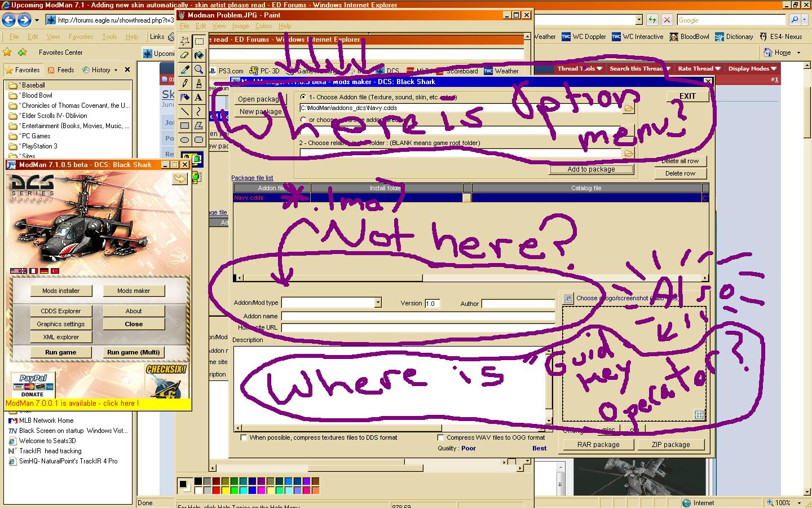The image size is (812, 508).
Task: Click the IE Back arrow button
Action: tap(8, 20)
